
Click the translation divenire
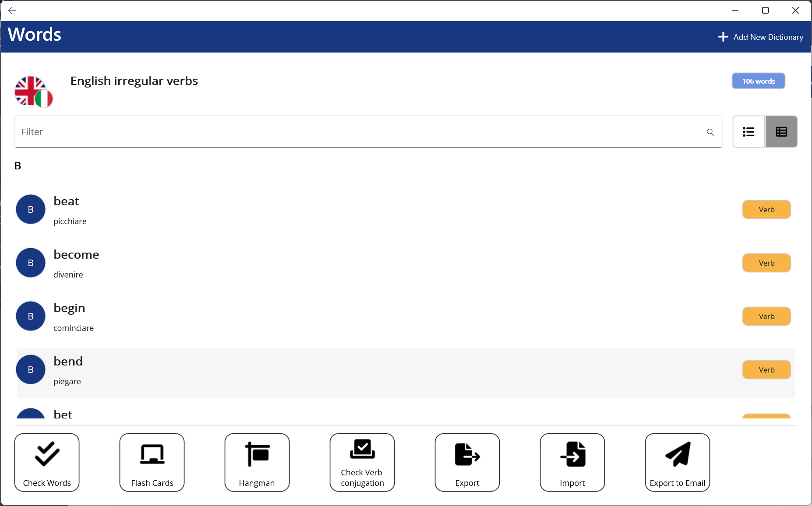(68, 275)
